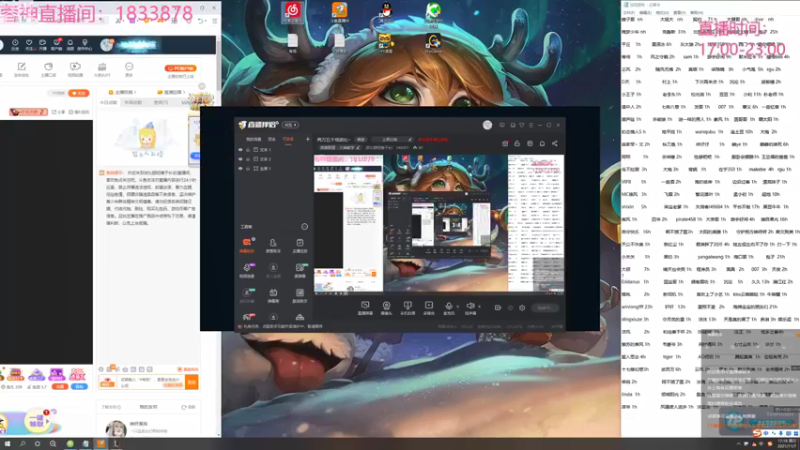
Task: Collapse the toolbox panel with the circle icon
Action: coord(305,227)
